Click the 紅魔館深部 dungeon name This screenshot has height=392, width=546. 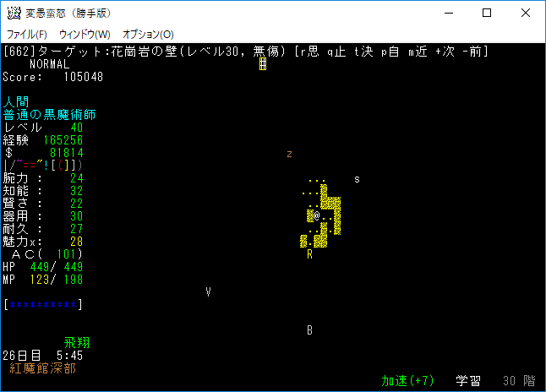click(x=42, y=368)
